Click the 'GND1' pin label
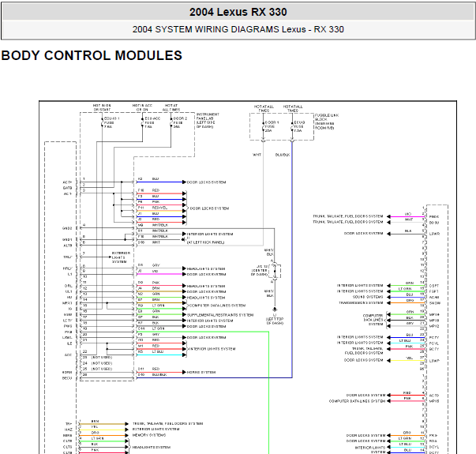This screenshot has width=476, height=454. tap(67, 239)
